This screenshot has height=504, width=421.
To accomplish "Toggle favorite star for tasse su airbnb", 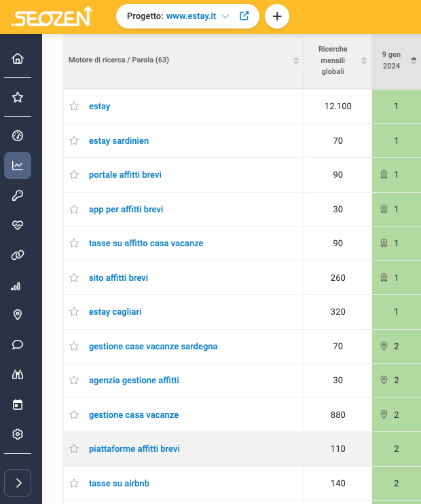I will [x=74, y=483].
